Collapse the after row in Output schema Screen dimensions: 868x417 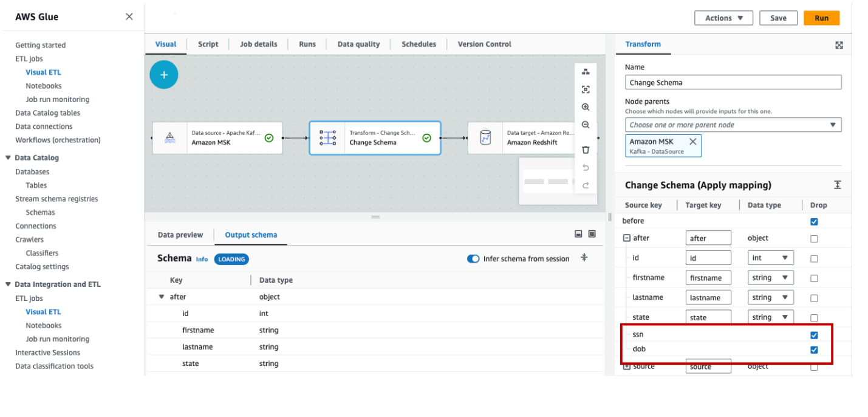click(x=162, y=297)
